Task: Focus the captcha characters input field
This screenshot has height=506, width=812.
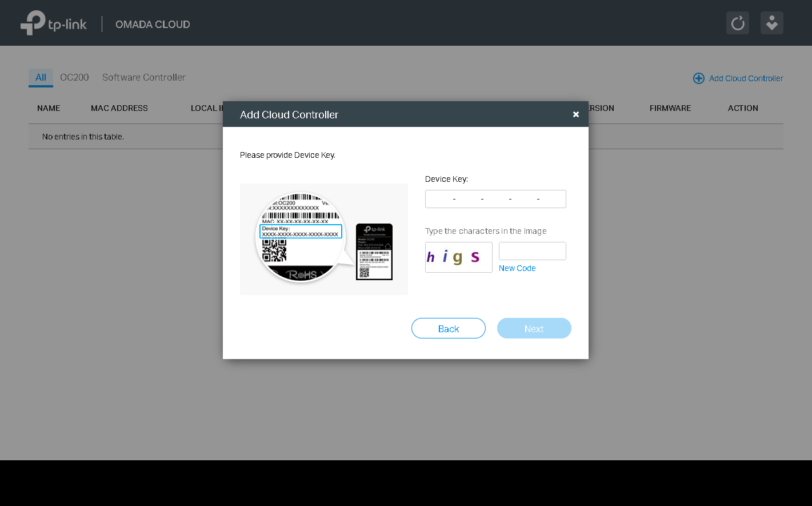Action: 533,251
